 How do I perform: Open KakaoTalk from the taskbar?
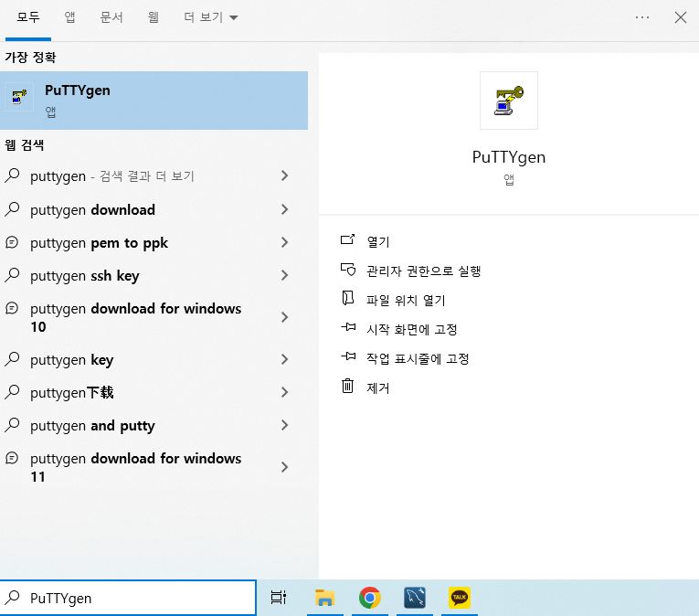(x=460, y=598)
